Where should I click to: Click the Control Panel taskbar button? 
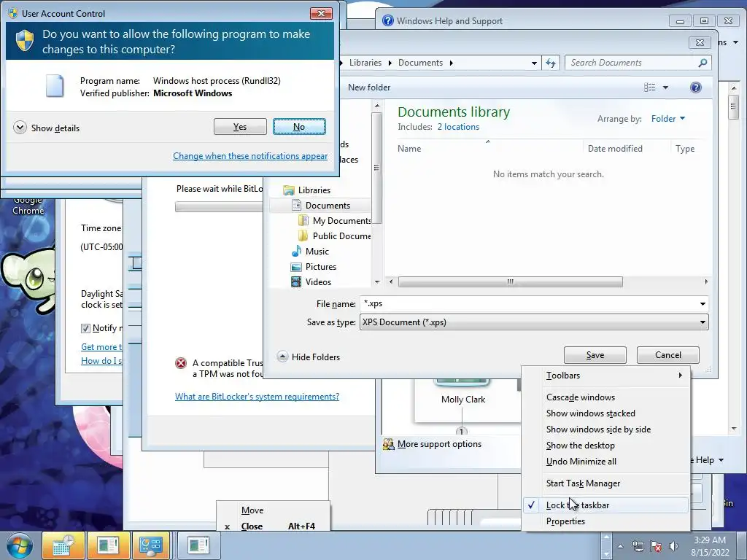(151, 545)
